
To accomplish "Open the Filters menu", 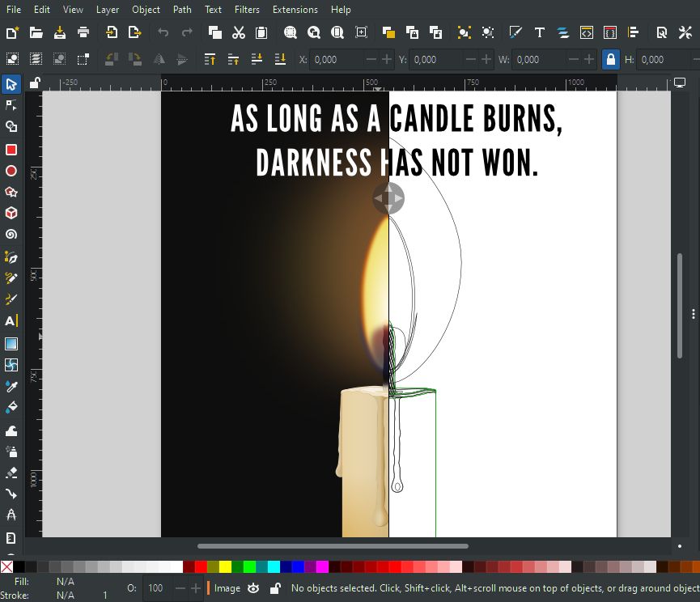I will tap(247, 10).
